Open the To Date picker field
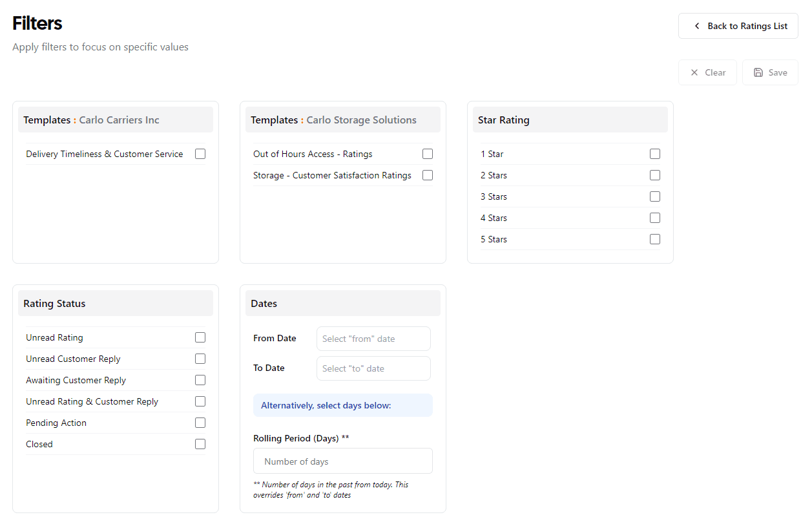Screen dimensions: 812x528 (x=373, y=368)
